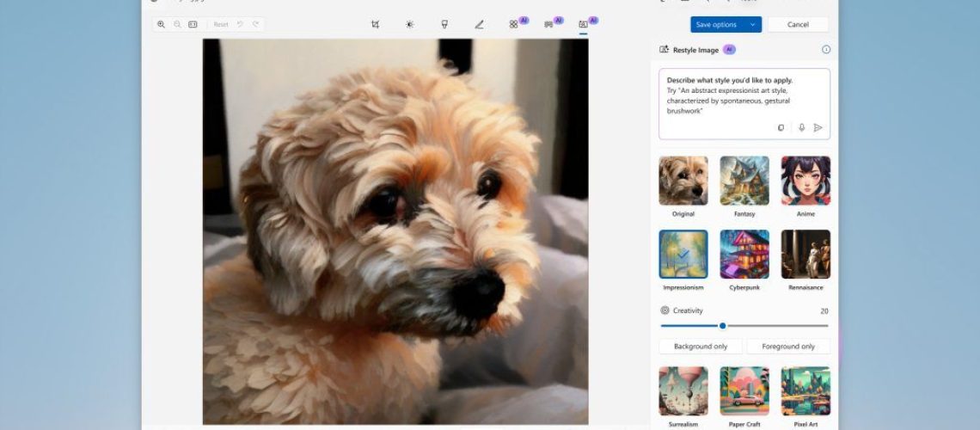Click the Creativity value 20
Viewport: 980px width, 430px height.
(x=824, y=310)
